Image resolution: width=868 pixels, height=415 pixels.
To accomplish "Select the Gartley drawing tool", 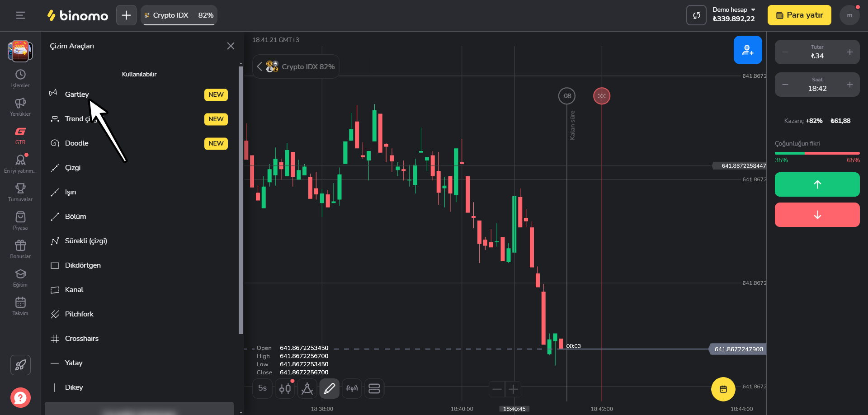I will click(x=139, y=94).
